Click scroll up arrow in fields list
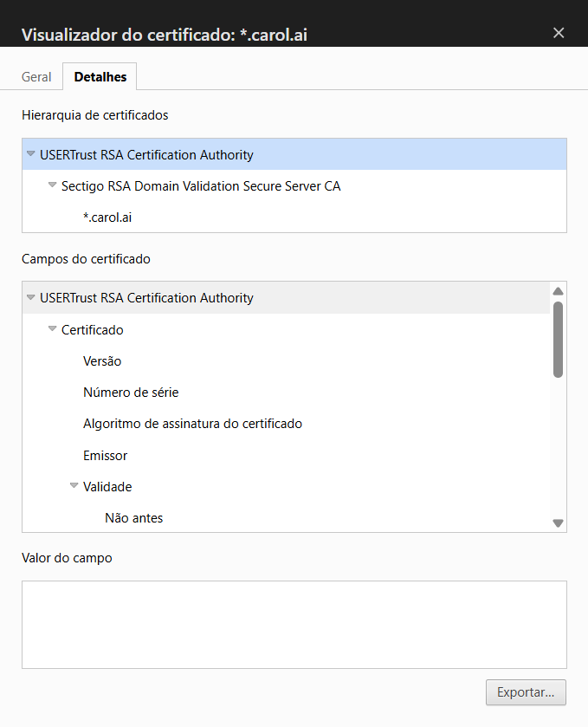This screenshot has height=727, width=588. [x=559, y=292]
